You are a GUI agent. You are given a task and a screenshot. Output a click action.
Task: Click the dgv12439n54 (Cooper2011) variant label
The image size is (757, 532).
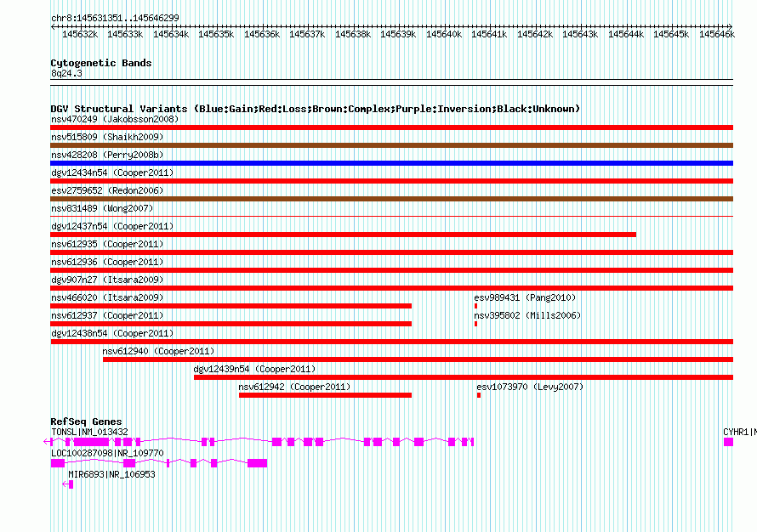coord(254,369)
